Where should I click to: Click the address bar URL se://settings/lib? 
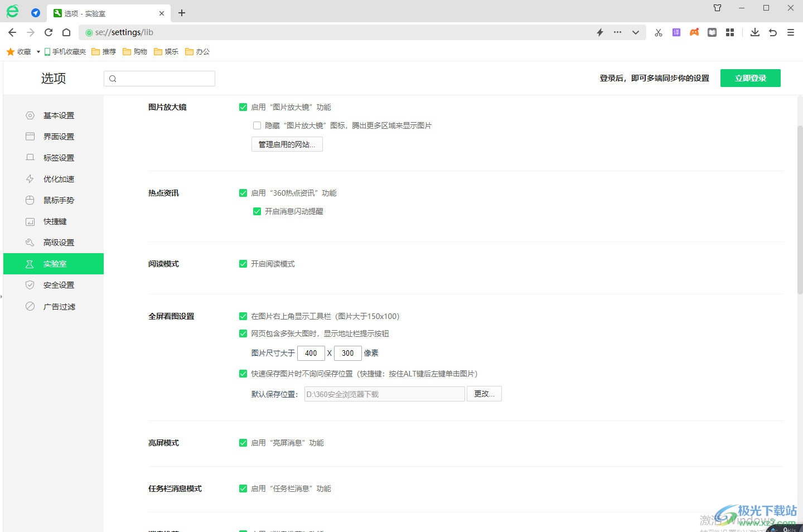124,32
